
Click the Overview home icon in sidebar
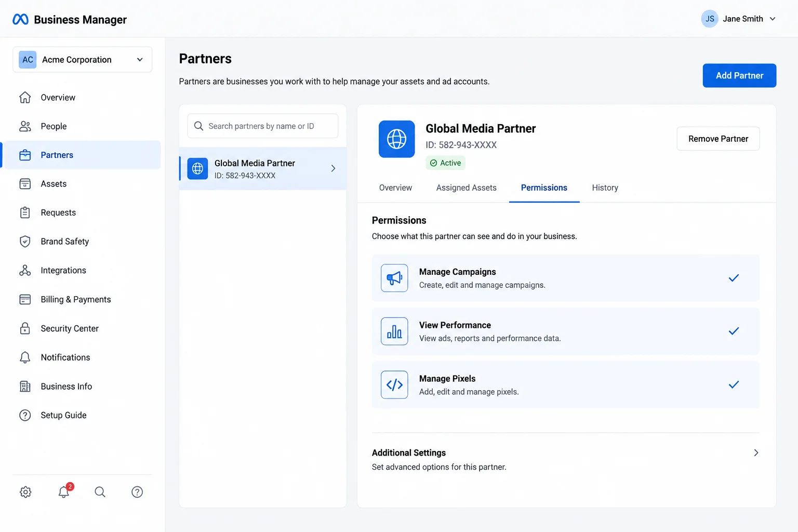pos(25,97)
